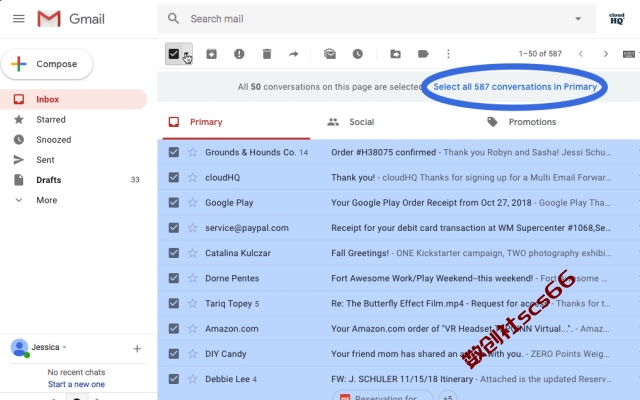
Task: Open the keyboard input tools icon
Action: pos(629,54)
